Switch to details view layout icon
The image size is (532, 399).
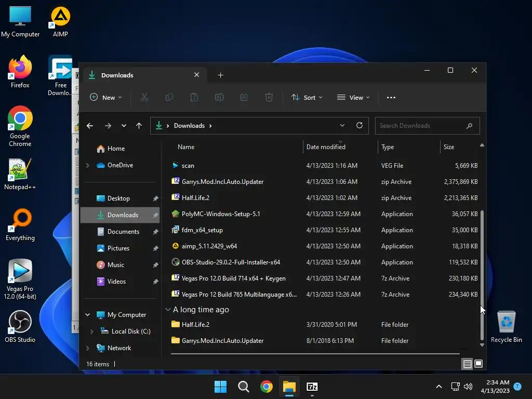point(467,364)
